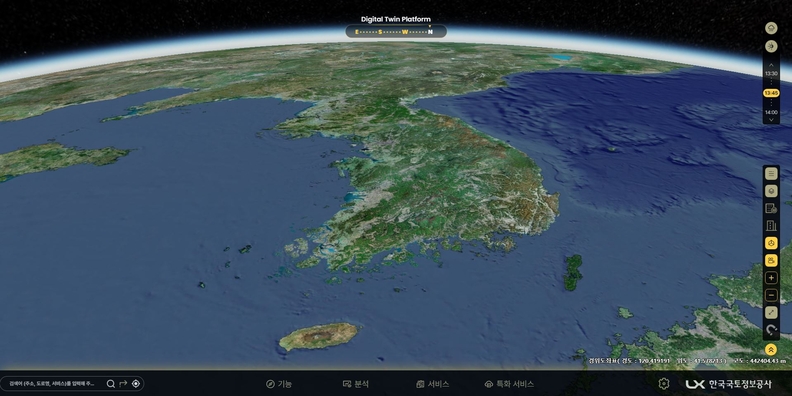Click the up chevron above 13:30
Screen dimensions: 792x396
pos(771,65)
